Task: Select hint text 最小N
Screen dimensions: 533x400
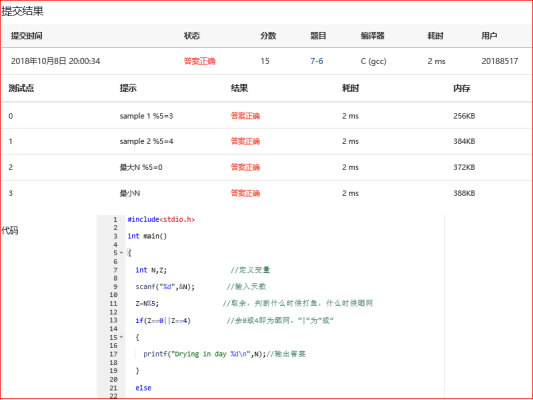Action: pos(130,193)
